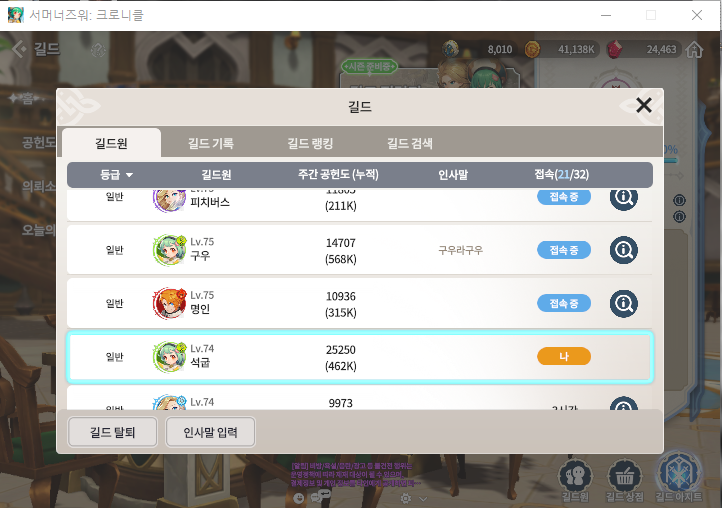Go back with the arrow beside 길드

[19, 48]
